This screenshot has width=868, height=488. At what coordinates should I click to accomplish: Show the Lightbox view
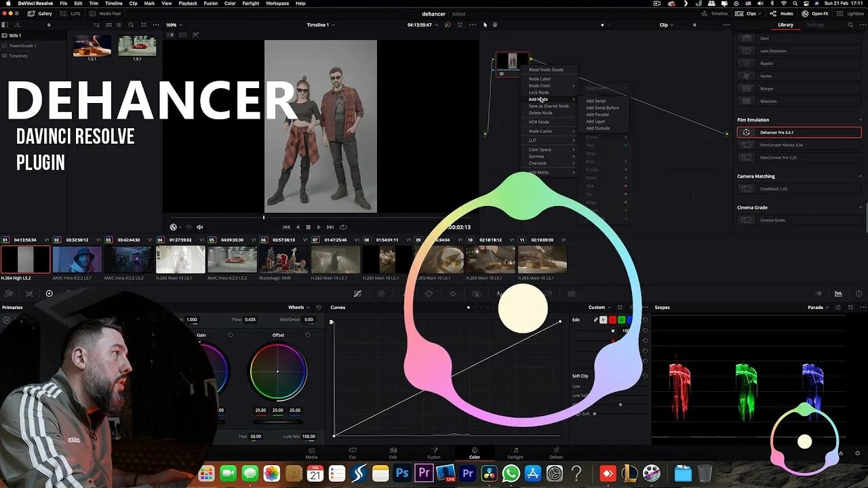(850, 14)
